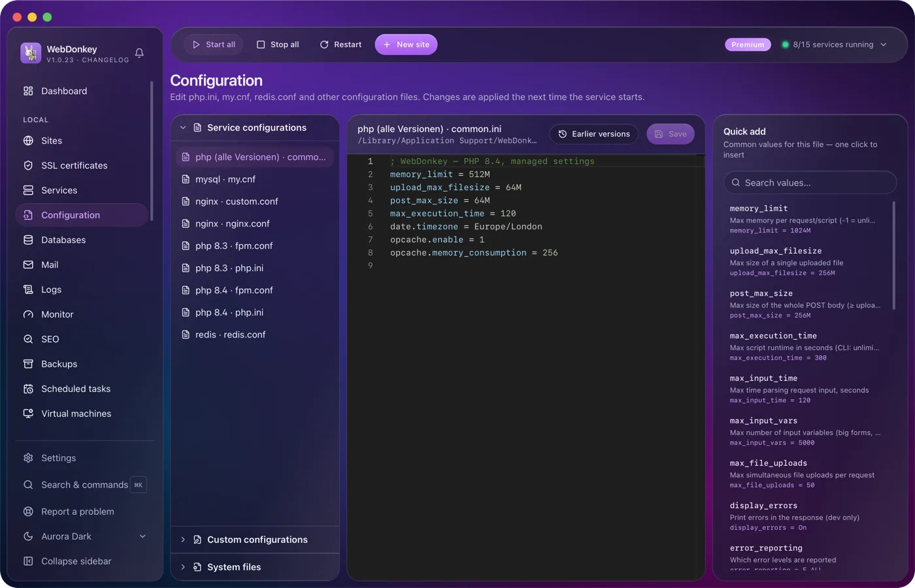Viewport: 915px width, 588px height.
Task: Open Virtual machines
Action: pyautogui.click(x=82, y=414)
